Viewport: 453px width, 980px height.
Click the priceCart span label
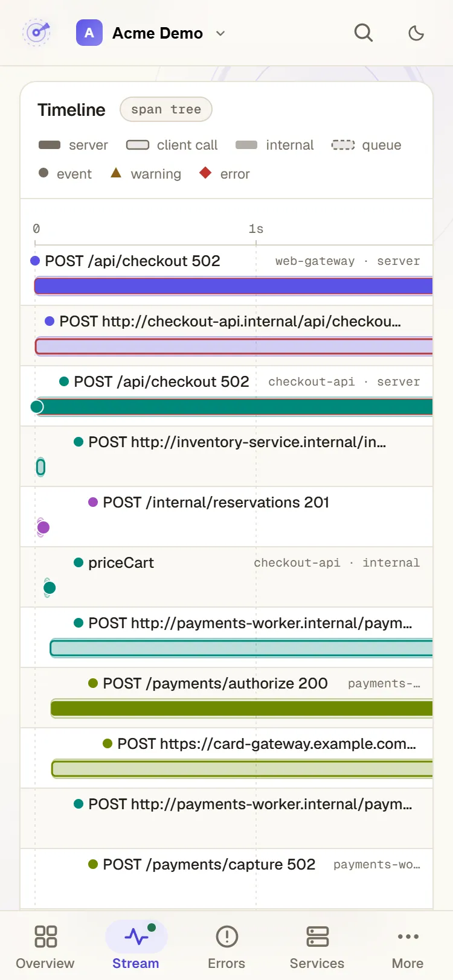[x=121, y=562]
